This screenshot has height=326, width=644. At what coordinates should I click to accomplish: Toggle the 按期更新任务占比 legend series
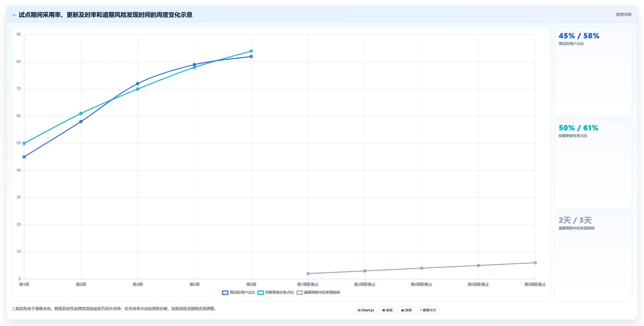[x=276, y=292]
